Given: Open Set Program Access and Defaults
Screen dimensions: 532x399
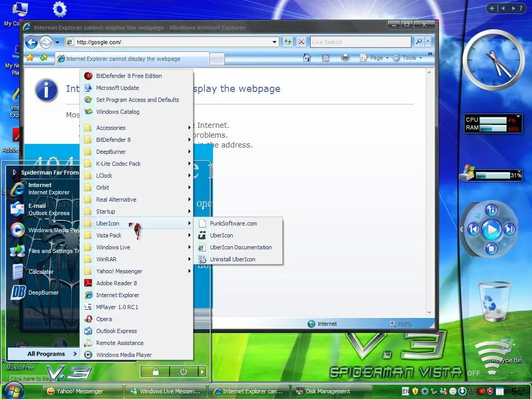Looking at the screenshot, I should [x=137, y=100].
